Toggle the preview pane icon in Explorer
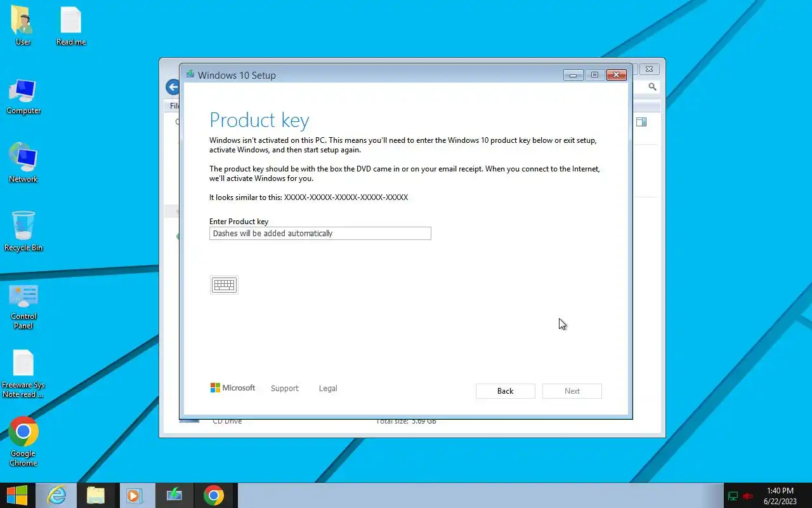Screen dimensions: 812x508 (641, 122)
